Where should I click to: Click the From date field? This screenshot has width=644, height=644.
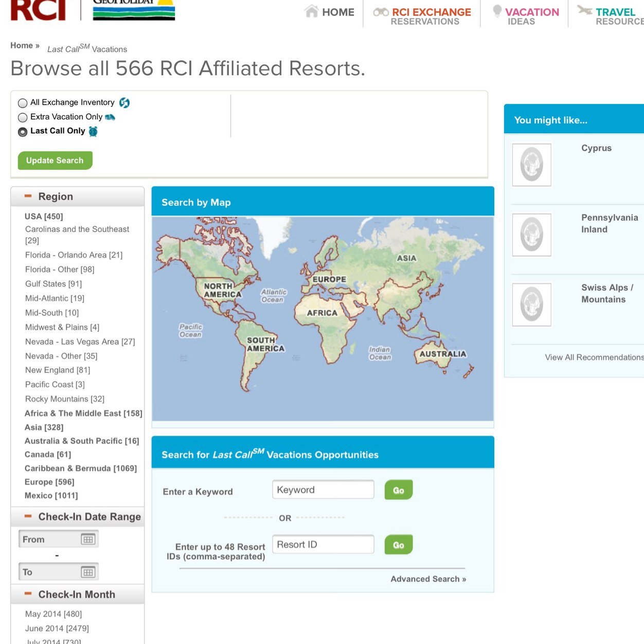58,540
